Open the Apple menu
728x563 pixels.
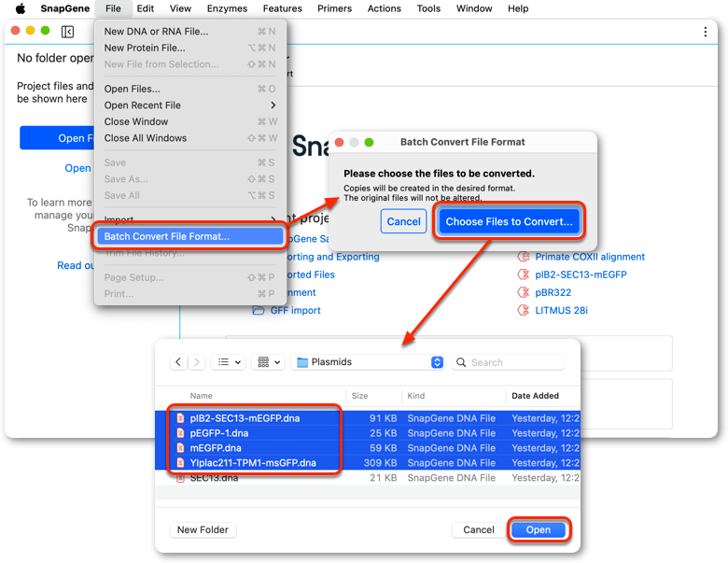pyautogui.click(x=21, y=8)
